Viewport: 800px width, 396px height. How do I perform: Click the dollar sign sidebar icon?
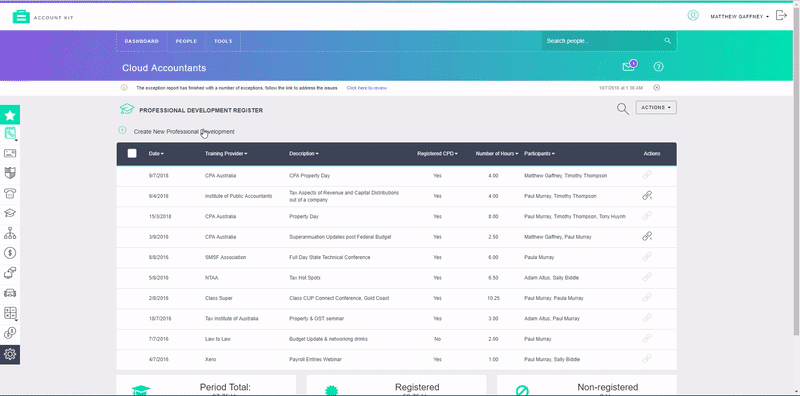tap(10, 253)
